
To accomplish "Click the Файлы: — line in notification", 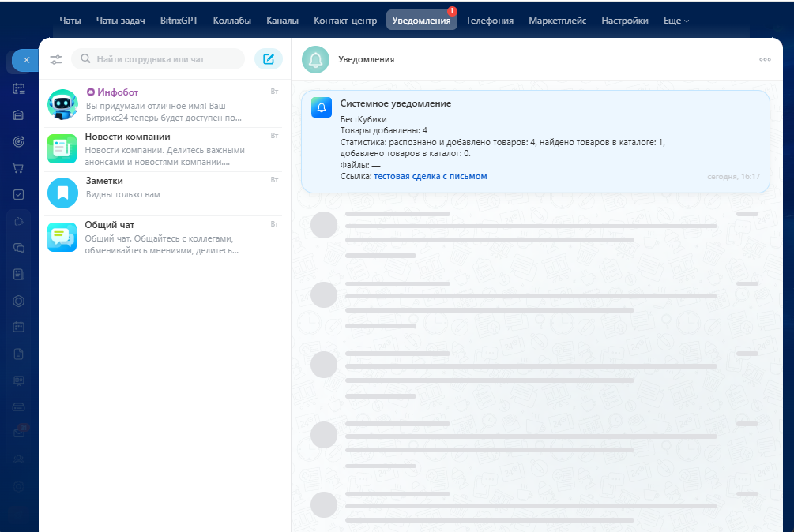I will [360, 165].
